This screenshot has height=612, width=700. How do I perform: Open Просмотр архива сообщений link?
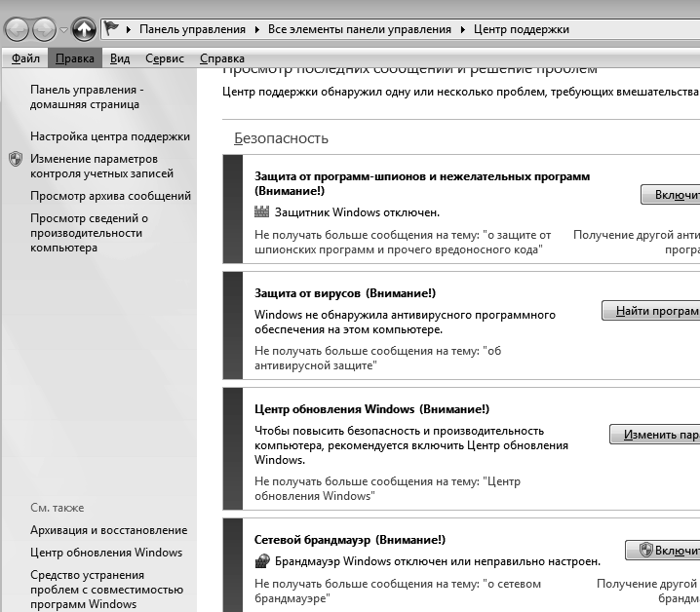111,196
